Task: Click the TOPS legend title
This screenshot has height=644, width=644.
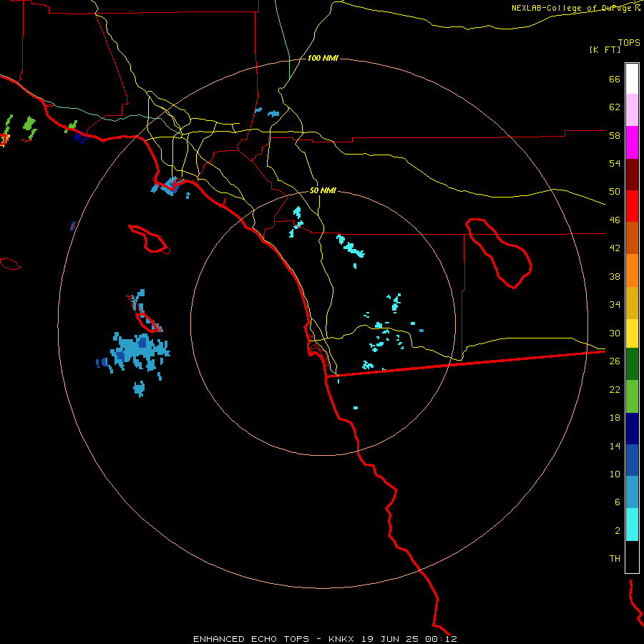Action: [629, 43]
